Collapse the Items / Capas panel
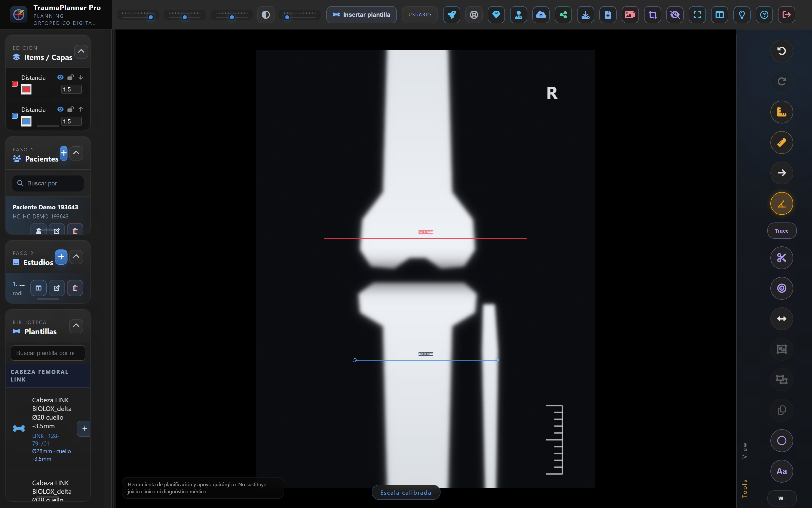 (81, 51)
